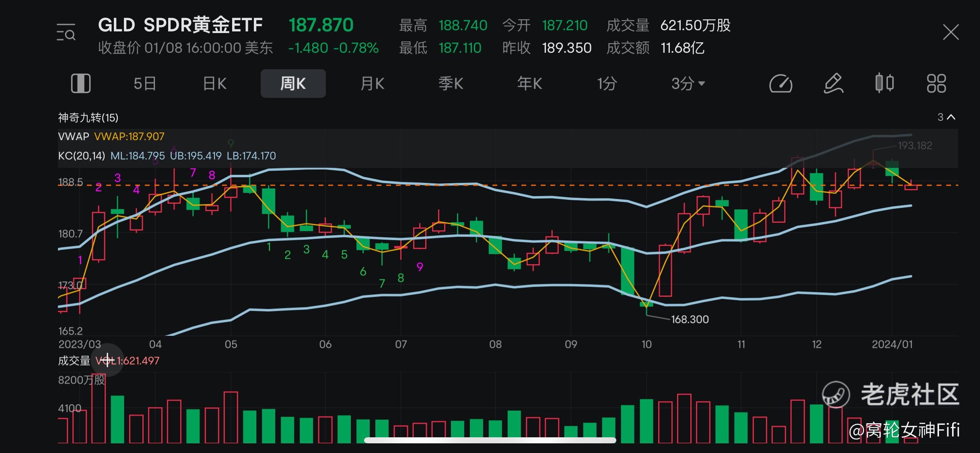Click the 2024/01 date axis label
Viewport: 980px width, 453px height.
(892, 344)
